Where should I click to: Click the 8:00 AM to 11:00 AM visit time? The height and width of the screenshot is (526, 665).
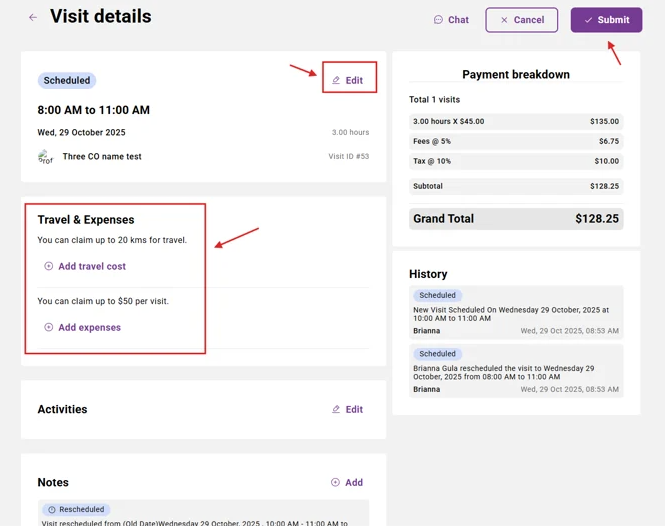point(93,110)
